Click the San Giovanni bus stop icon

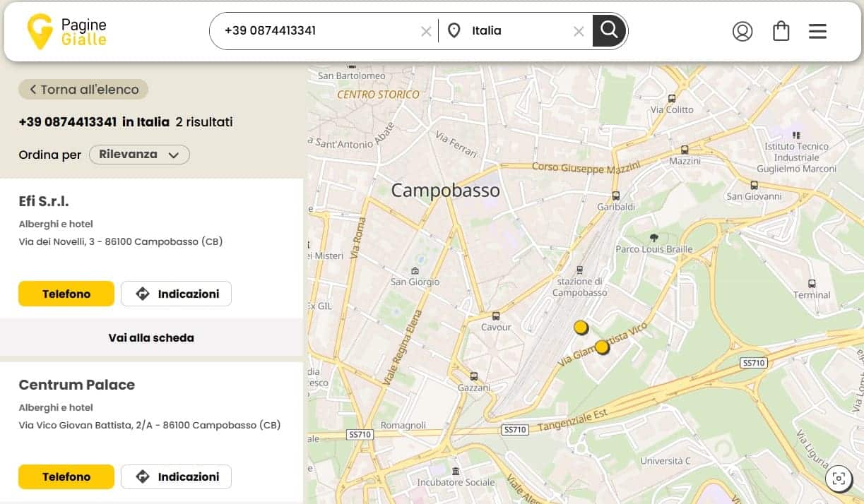[x=754, y=185]
